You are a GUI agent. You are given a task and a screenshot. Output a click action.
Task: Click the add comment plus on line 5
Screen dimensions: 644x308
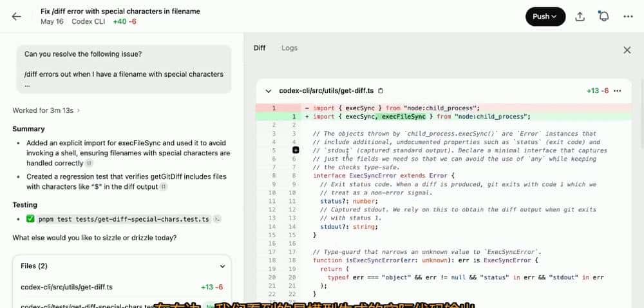(296, 150)
